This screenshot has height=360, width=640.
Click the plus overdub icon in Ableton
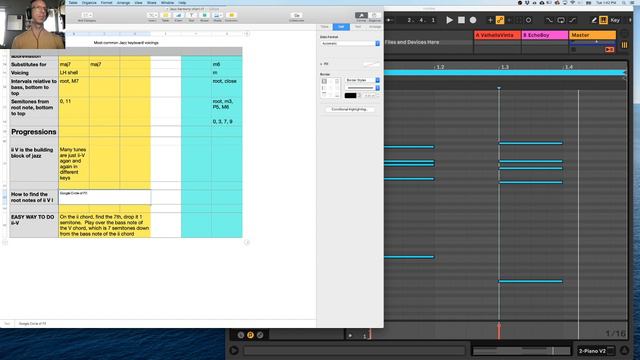(490, 20)
